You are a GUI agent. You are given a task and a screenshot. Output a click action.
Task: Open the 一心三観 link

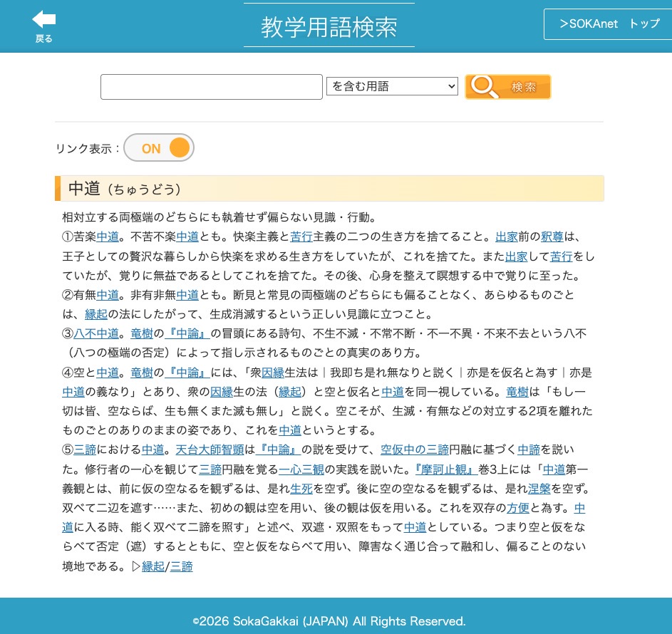(x=301, y=469)
